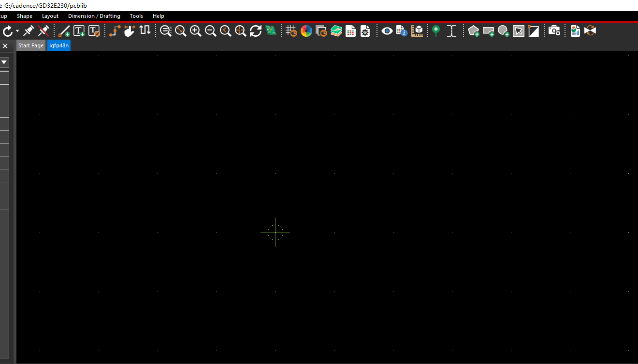Click the eye visibility icon
Screen dimensions: 638x364
[x=387, y=31]
